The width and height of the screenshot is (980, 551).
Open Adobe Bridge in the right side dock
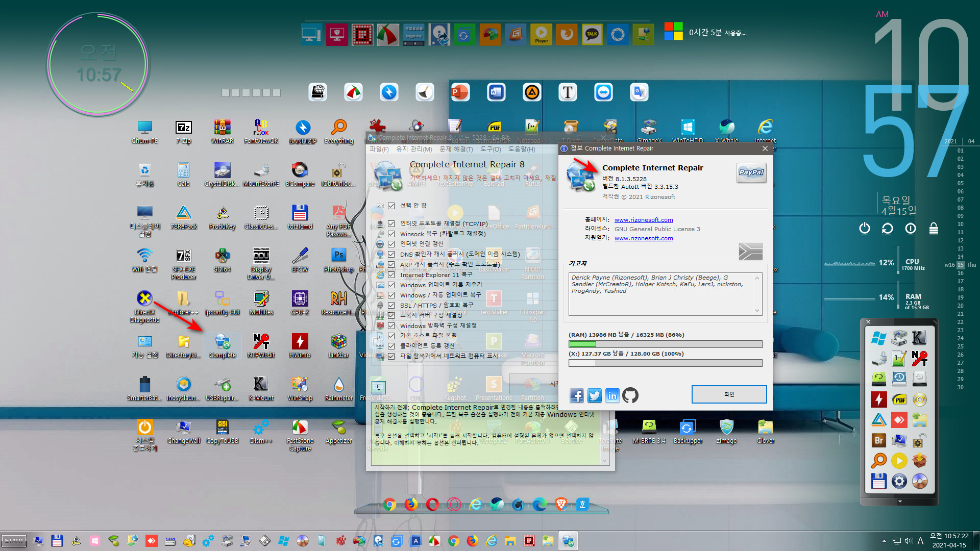pos(879,440)
